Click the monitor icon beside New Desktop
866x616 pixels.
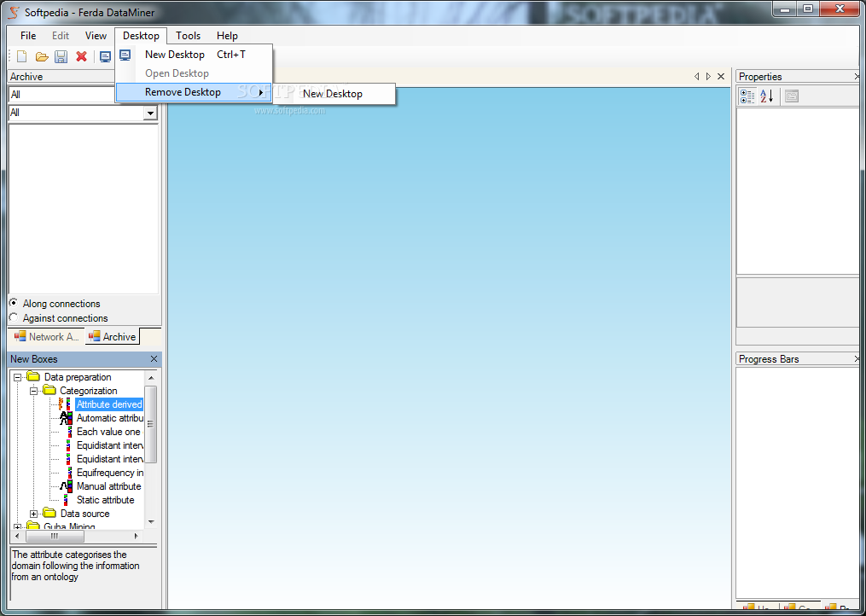125,55
